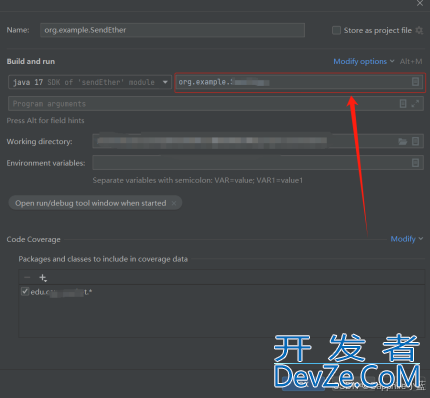Insert macros icon in Working directory
Viewport: 430px width, 398px height.
(x=415, y=141)
